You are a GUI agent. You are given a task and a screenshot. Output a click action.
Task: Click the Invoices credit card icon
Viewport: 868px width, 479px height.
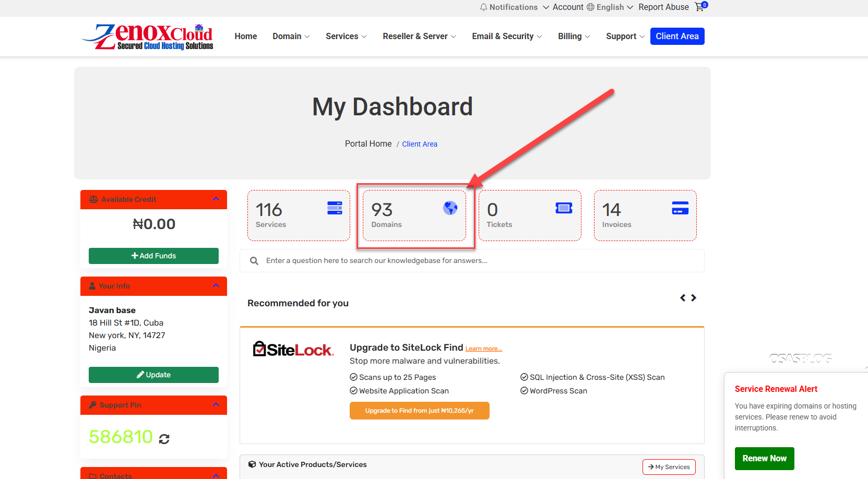tap(680, 208)
